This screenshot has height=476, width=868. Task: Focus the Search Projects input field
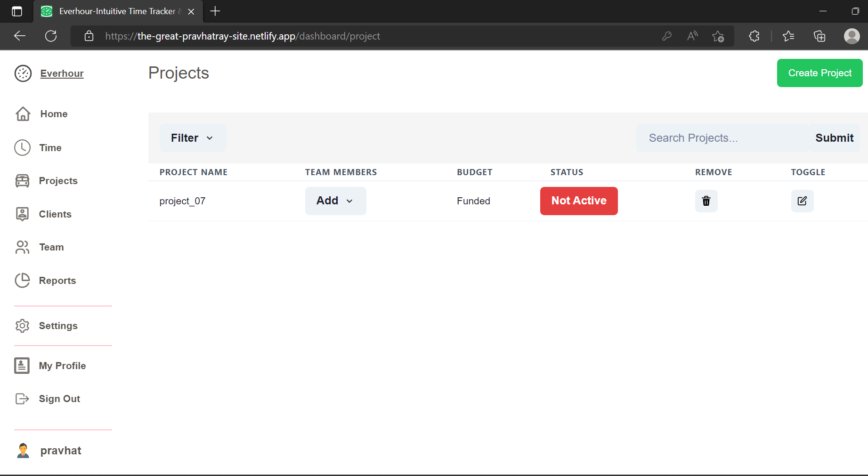click(723, 138)
